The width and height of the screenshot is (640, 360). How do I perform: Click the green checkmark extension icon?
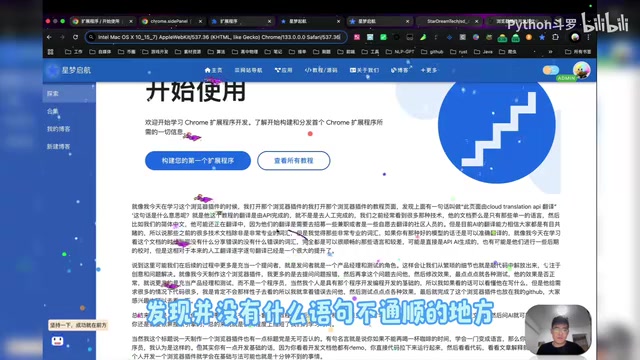coord(383,37)
